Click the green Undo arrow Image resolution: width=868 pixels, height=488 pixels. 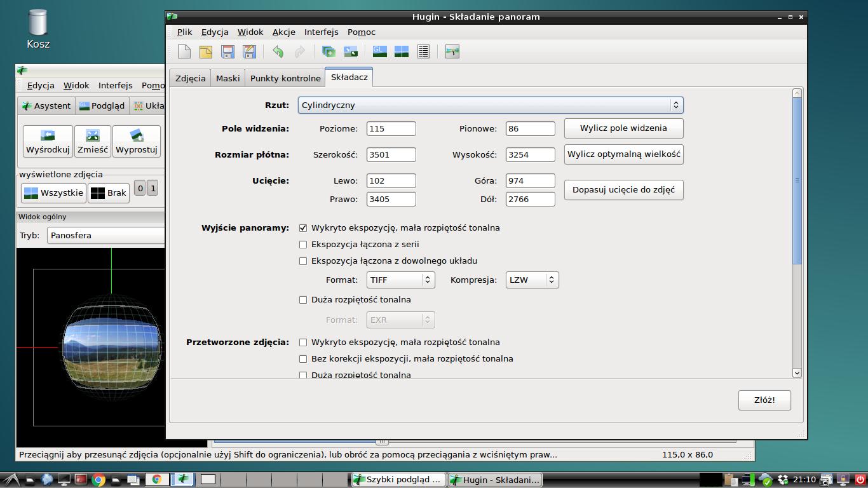278,52
